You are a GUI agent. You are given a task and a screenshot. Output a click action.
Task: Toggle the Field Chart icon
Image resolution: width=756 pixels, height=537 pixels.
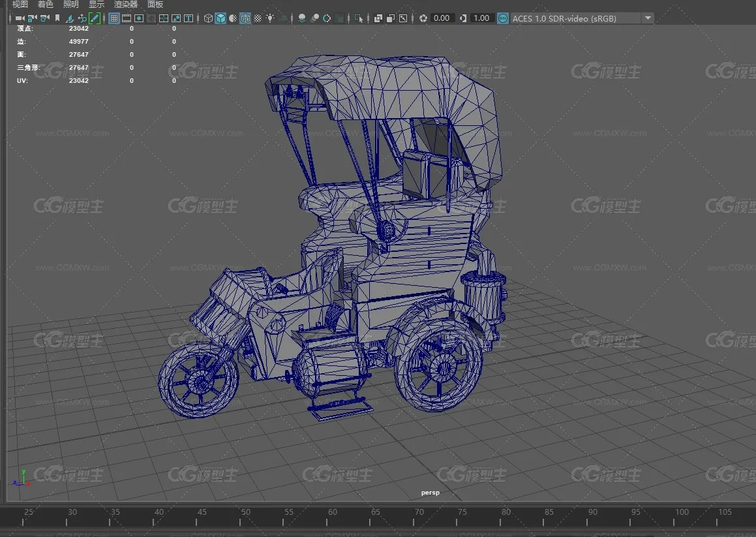point(164,18)
